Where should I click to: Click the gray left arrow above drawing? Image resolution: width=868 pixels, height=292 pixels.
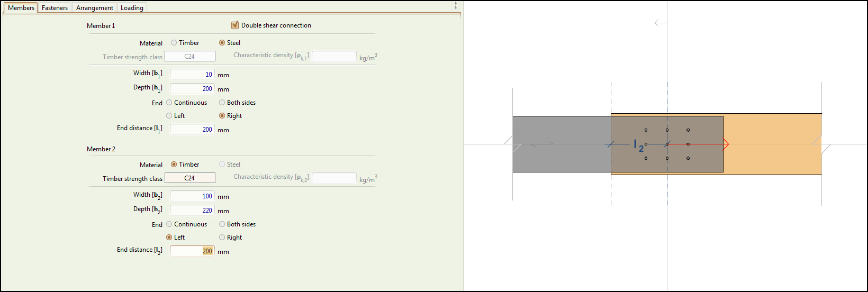click(x=660, y=23)
